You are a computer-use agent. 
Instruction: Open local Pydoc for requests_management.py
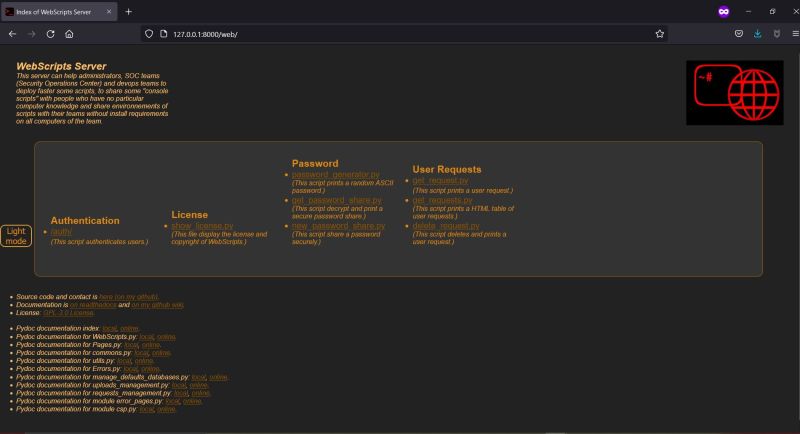[x=181, y=393]
